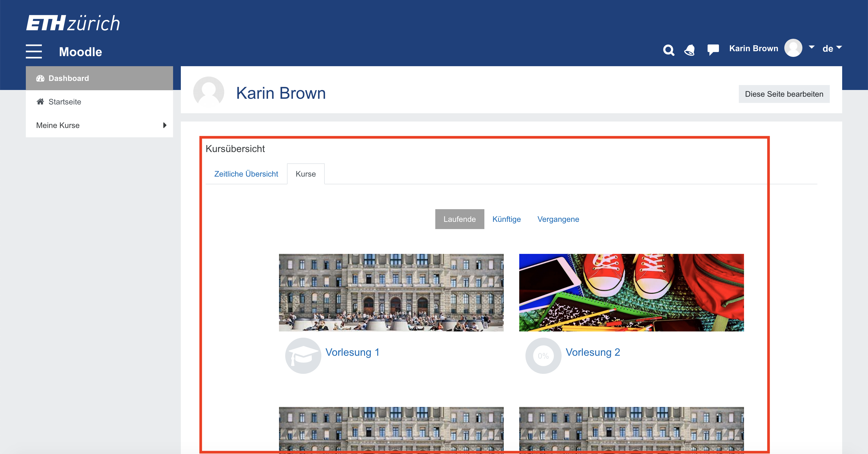Open the notifications bell
The width and height of the screenshot is (868, 454).
689,50
